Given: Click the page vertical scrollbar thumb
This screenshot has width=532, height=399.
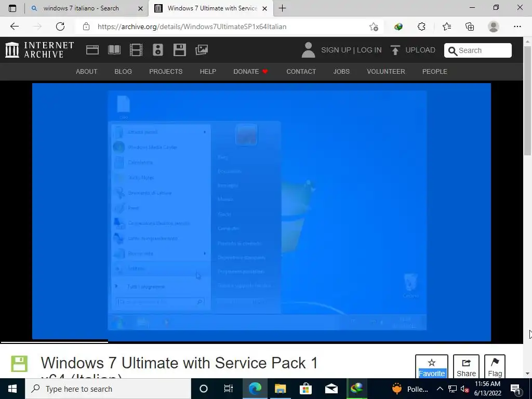Looking at the screenshot, I should coord(527,101).
